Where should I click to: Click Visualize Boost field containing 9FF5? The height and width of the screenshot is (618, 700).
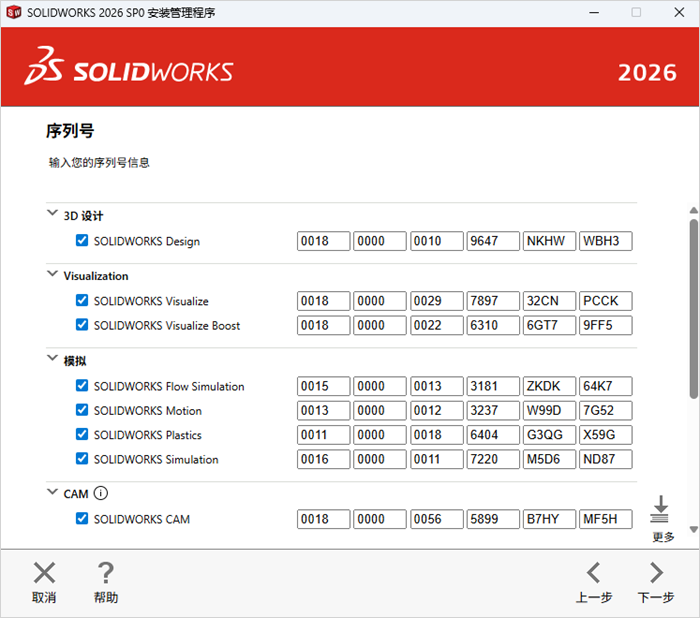click(x=606, y=326)
